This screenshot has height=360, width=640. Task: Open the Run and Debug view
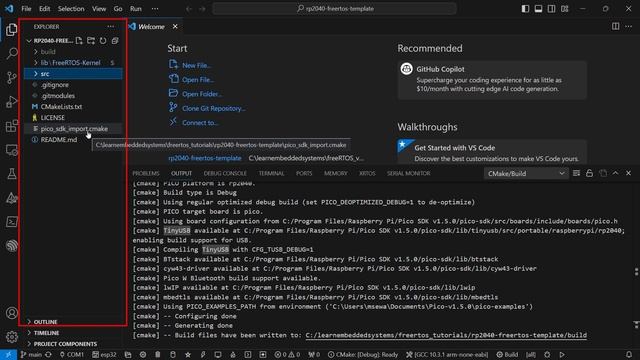click(x=11, y=102)
